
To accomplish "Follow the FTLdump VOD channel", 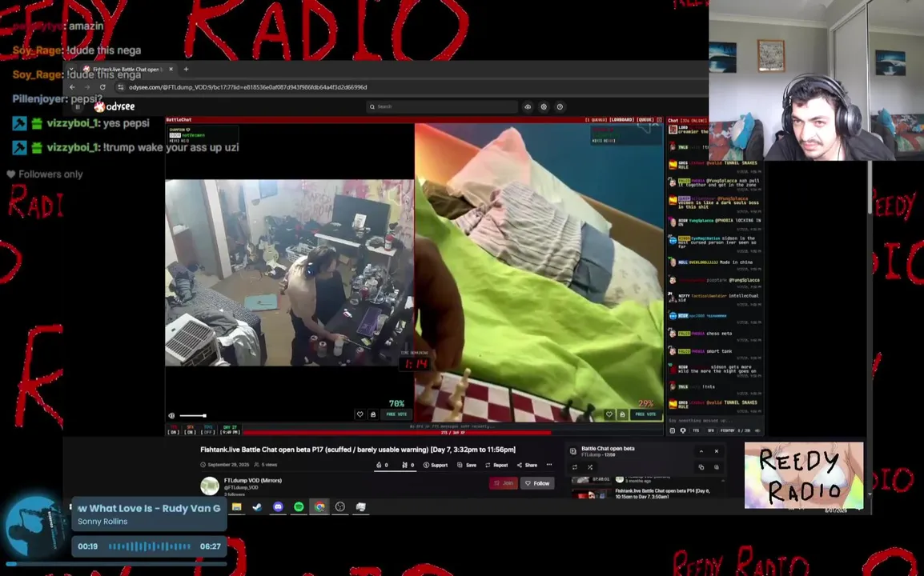I will 537,483.
